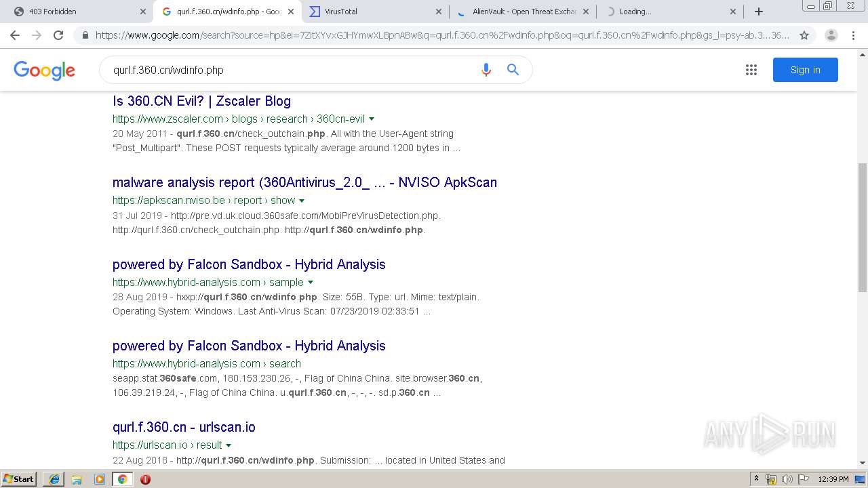Open the file explorer taskbar icon
Image resolution: width=868 pixels, height=488 pixels.
tap(77, 479)
